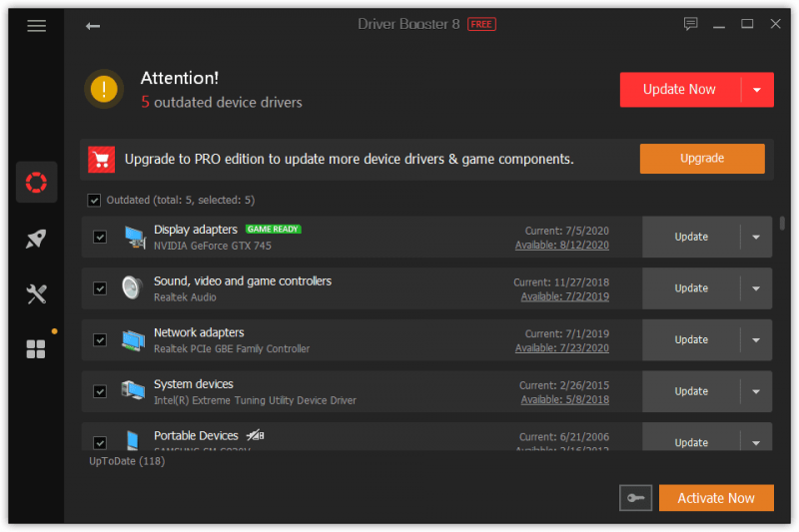The image size is (799, 532).
Task: Update the Realtek Audio driver
Action: pyautogui.click(x=691, y=288)
